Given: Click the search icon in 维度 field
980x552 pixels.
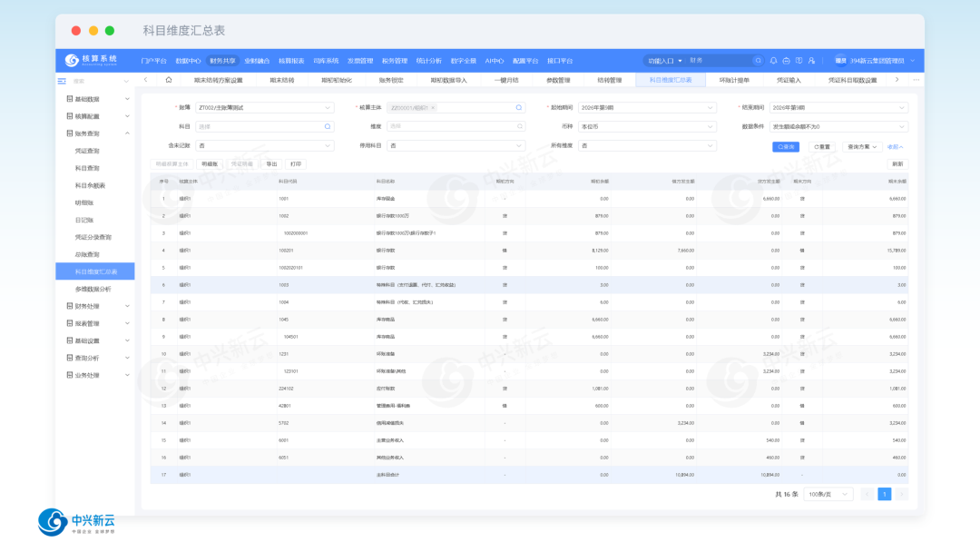Looking at the screenshot, I should tap(519, 126).
